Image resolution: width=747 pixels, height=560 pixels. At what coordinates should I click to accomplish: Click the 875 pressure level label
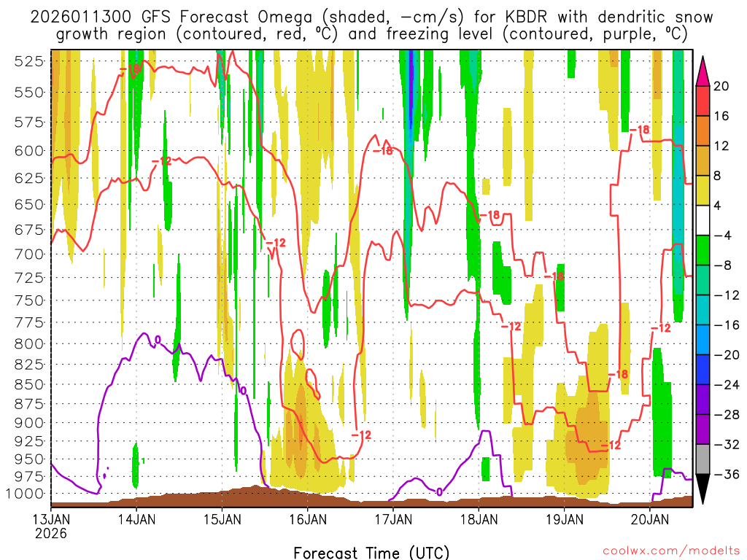pos(28,404)
